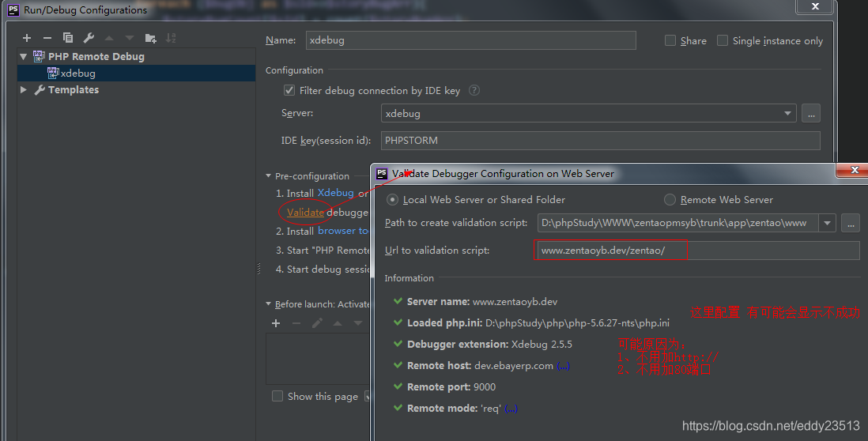This screenshot has width=868, height=441.
Task: Select xdebug configuration in tree
Action: 136,73
